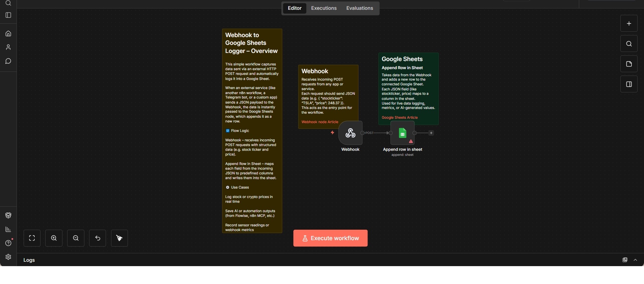Toggle the right side panel icon
The width and height of the screenshot is (644, 284).
pyautogui.click(x=629, y=84)
